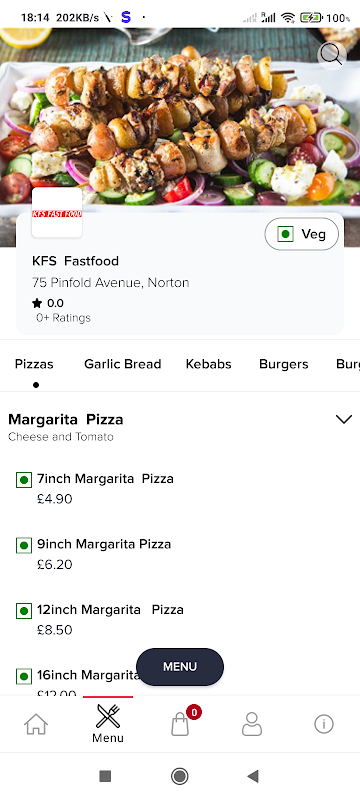Tap the Android home circle button
The width and height of the screenshot is (360, 800).
pos(179,776)
